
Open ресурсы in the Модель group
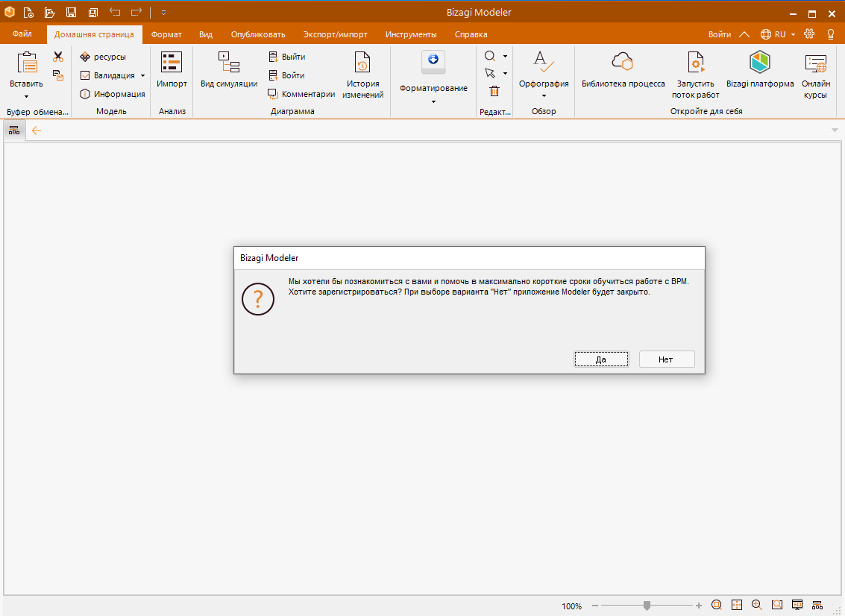(x=103, y=57)
